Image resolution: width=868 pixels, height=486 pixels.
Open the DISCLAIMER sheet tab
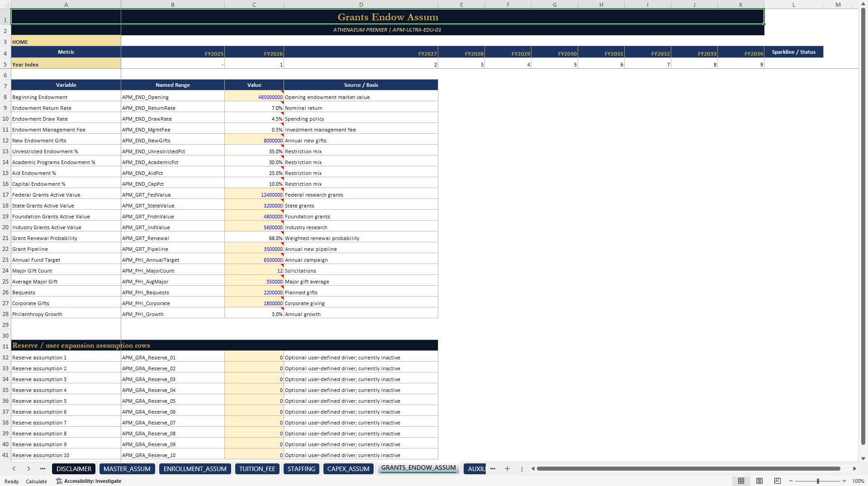pyautogui.click(x=74, y=469)
